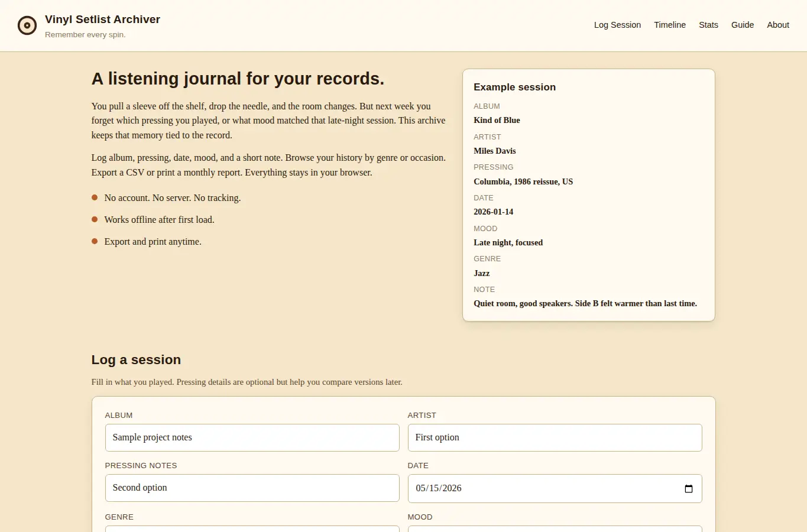The height and width of the screenshot is (532, 807).
Task: Click 'No account. No server. No tracking.' bullet
Action: (x=173, y=198)
